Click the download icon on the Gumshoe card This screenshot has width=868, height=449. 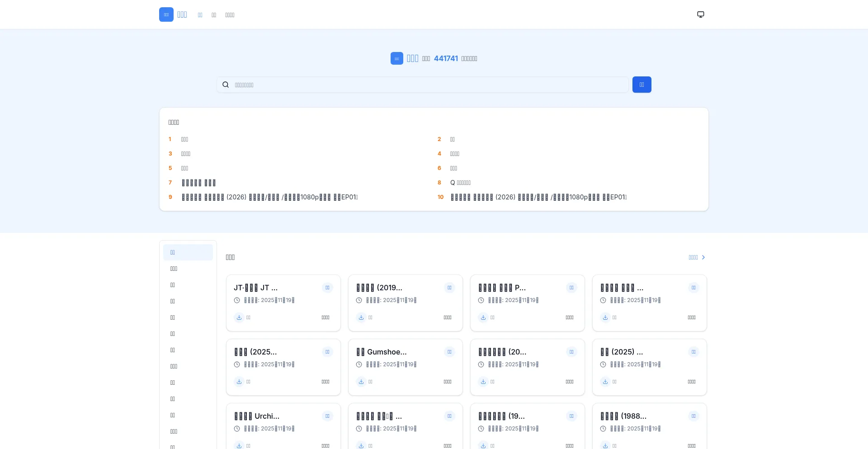[x=361, y=382]
